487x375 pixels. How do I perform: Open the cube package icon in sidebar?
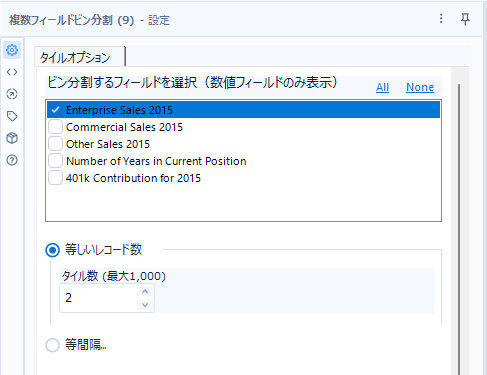[12, 138]
